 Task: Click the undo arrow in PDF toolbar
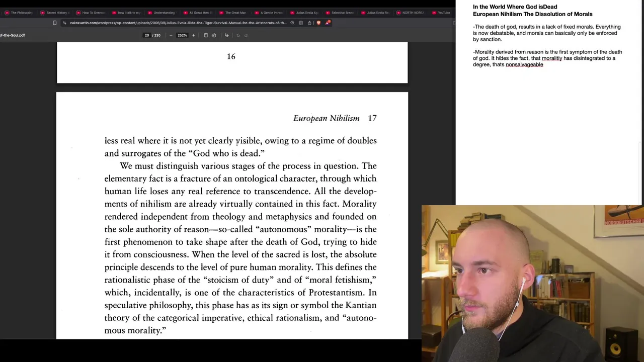pyautogui.click(x=238, y=35)
